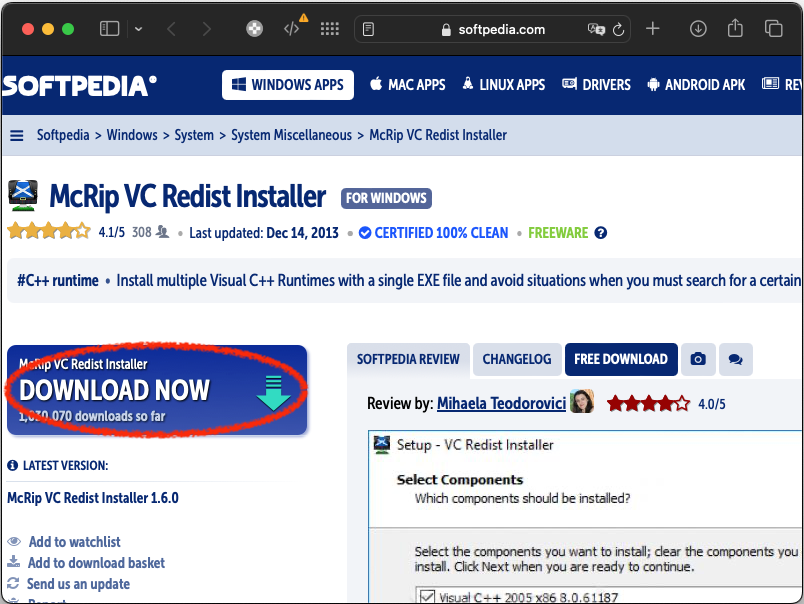This screenshot has height=604, width=804.
Task: Click the softpedia.com address field
Action: click(x=492, y=29)
